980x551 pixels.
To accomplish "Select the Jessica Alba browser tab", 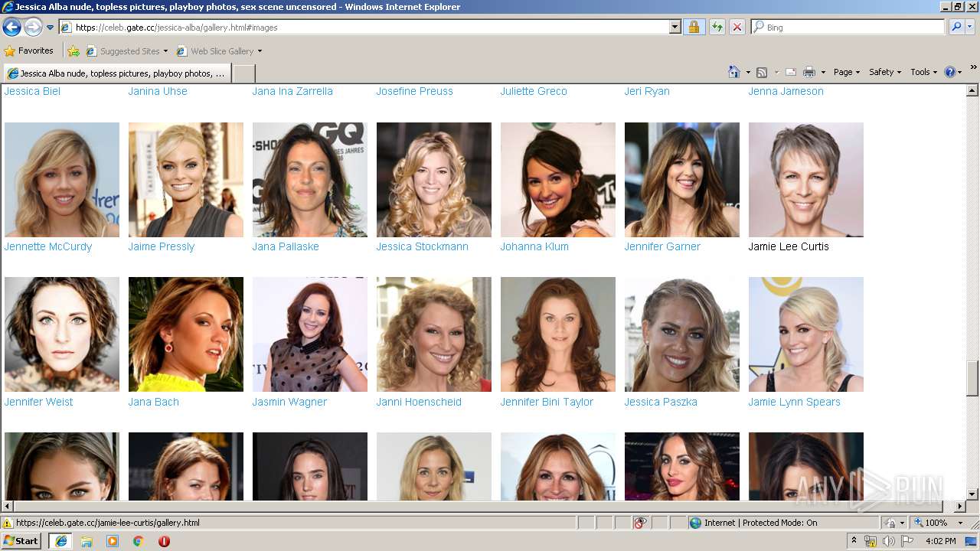I will pos(116,73).
